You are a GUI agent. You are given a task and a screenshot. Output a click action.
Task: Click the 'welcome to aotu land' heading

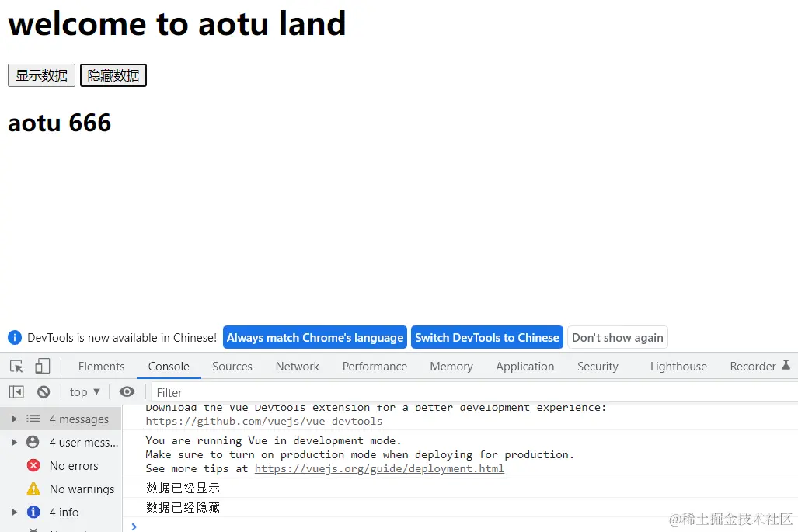(x=177, y=23)
